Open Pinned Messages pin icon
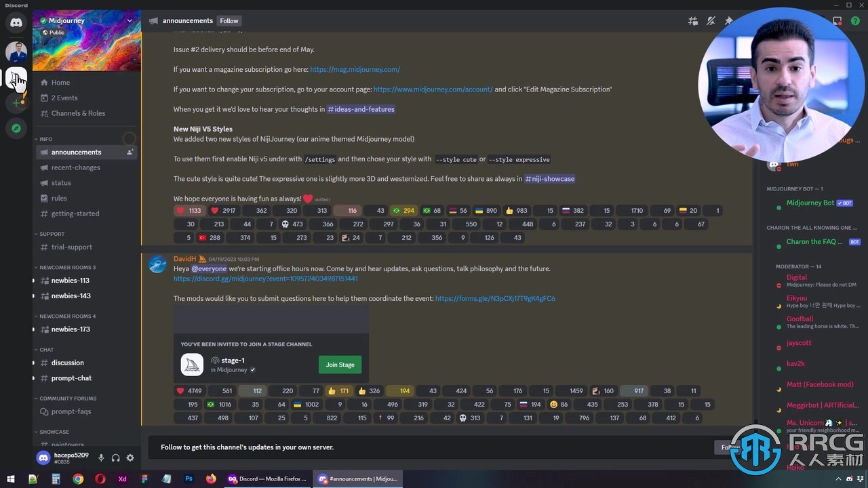This screenshot has width=868, height=488. (728, 21)
